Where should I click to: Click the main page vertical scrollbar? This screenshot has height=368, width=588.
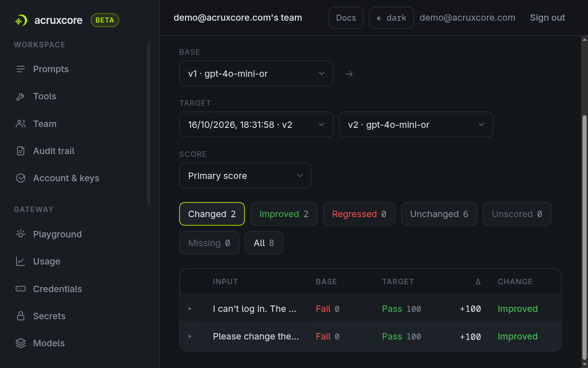[584, 237]
